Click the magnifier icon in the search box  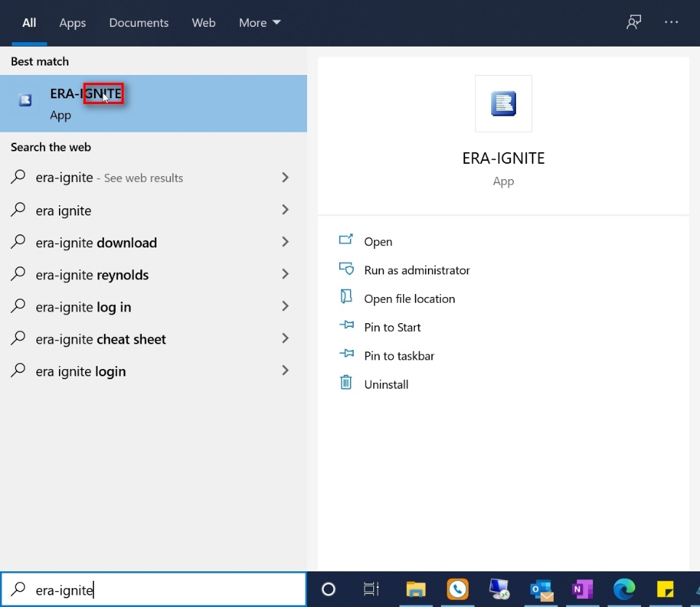tap(18, 590)
